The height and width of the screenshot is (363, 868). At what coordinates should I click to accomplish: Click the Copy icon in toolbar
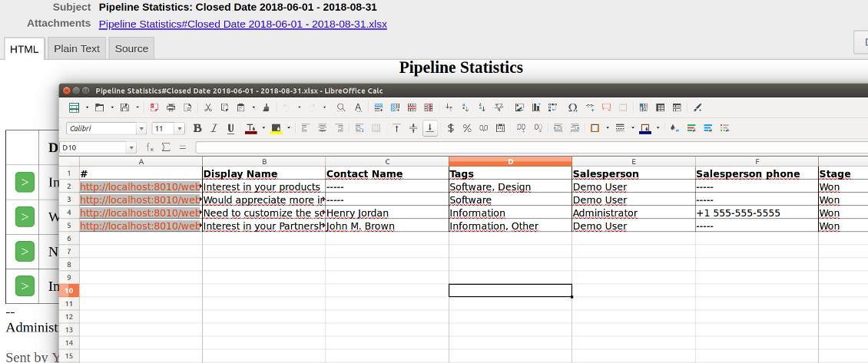225,107
